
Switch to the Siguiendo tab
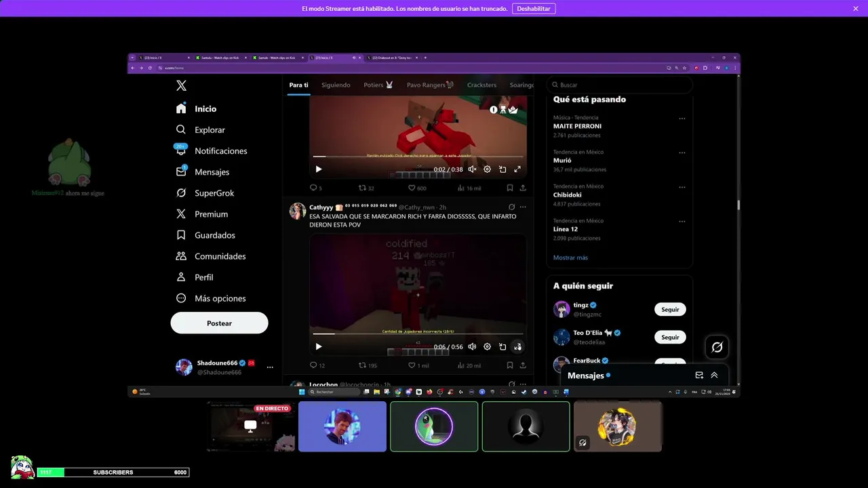point(336,85)
